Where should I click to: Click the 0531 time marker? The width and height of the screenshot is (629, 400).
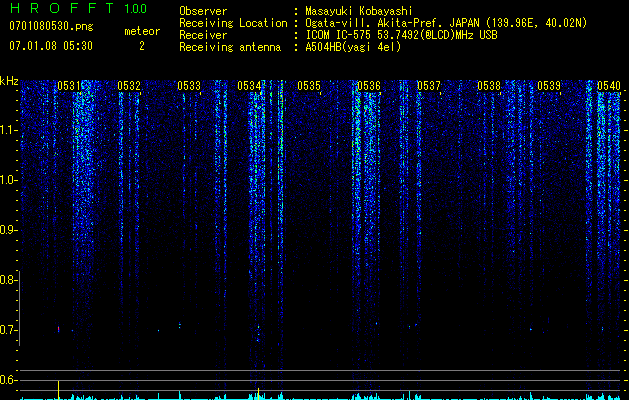click(x=69, y=86)
